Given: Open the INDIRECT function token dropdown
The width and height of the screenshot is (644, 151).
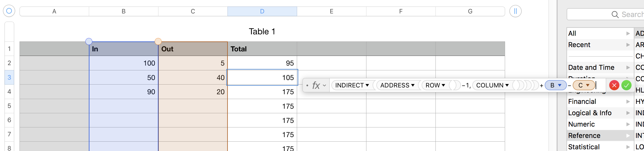Looking at the screenshot, I should [x=367, y=85].
